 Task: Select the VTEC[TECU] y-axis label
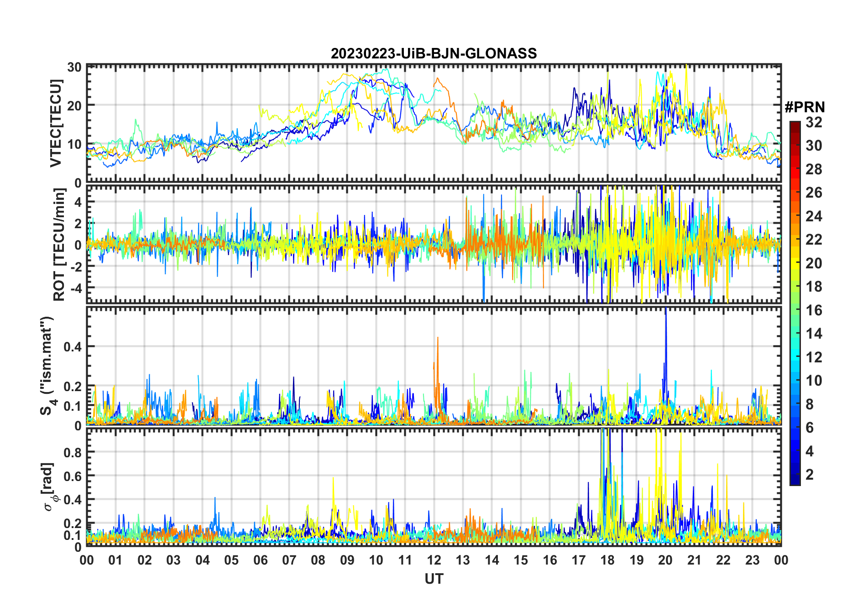56,123
